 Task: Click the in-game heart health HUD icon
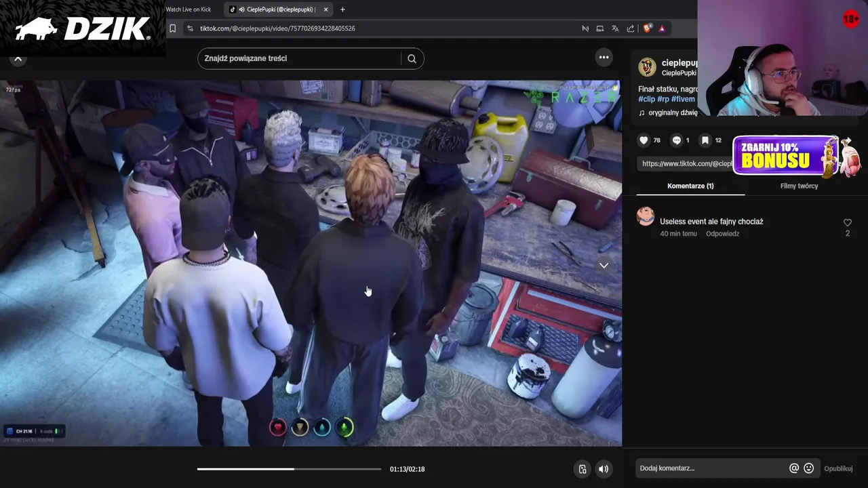tap(277, 427)
